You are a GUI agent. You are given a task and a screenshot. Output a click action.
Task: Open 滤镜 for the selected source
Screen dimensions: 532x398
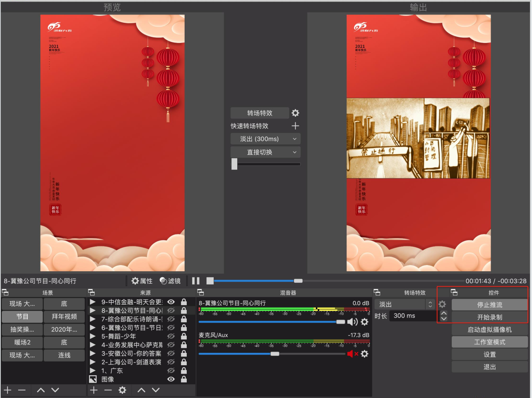point(170,281)
